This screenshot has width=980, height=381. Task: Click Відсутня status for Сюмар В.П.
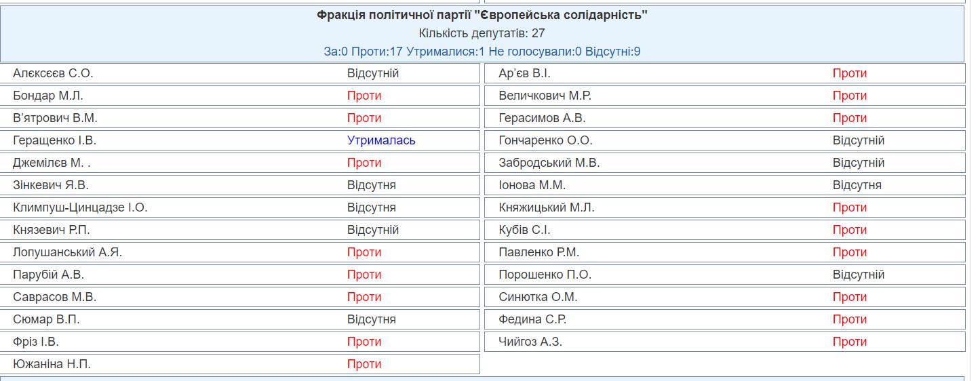tap(372, 319)
